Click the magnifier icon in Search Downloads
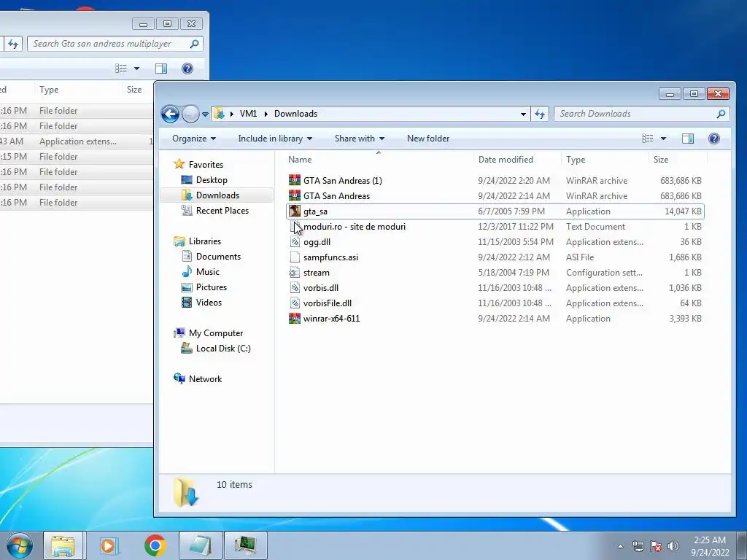This screenshot has height=560, width=747. [x=721, y=114]
